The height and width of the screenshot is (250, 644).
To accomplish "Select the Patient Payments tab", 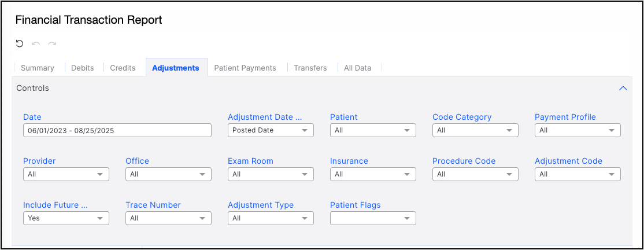I will point(245,68).
